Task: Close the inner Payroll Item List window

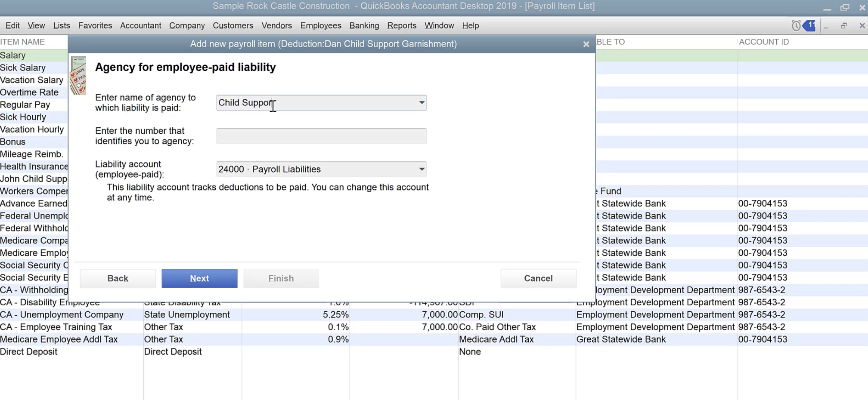Action: point(862,26)
